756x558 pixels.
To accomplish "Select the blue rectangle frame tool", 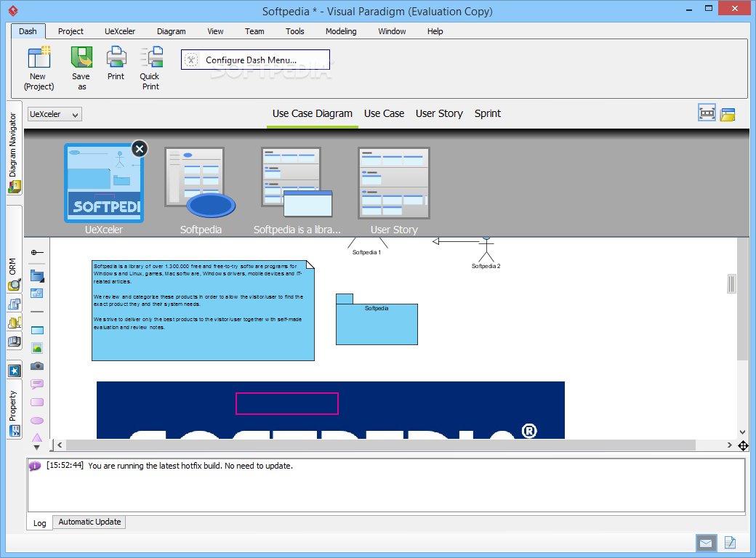I will [37, 331].
